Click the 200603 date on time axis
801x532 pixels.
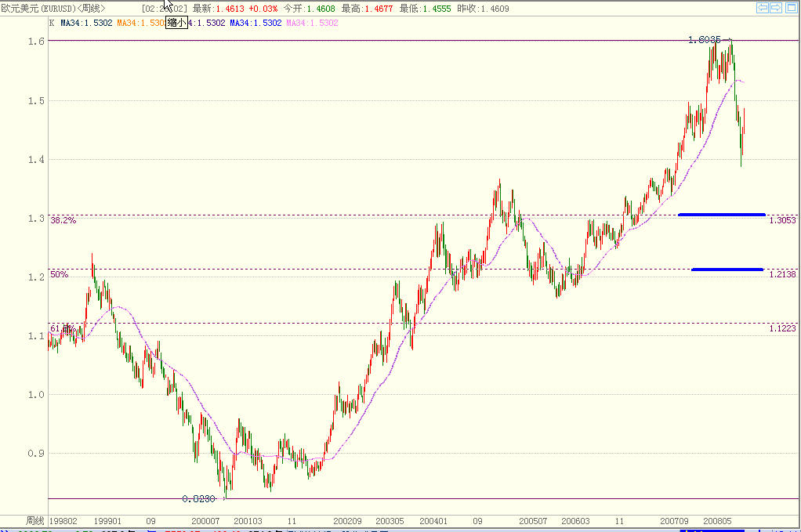coord(575,521)
